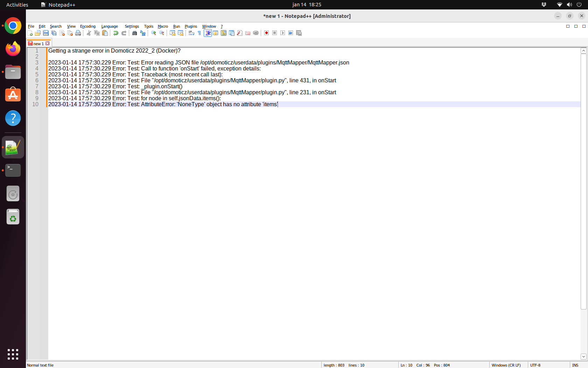588x368 pixels.
Task: Zoom out using magnifier minus icon
Action: click(162, 33)
